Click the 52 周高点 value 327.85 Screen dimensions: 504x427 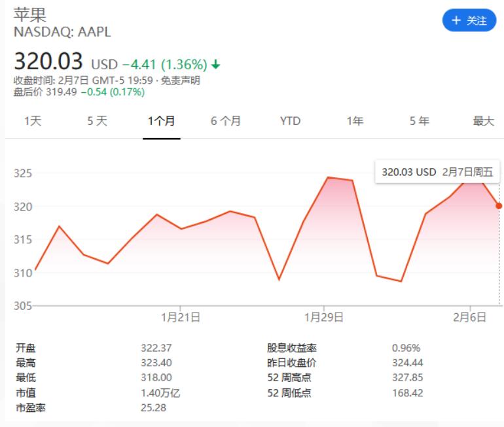(x=408, y=377)
